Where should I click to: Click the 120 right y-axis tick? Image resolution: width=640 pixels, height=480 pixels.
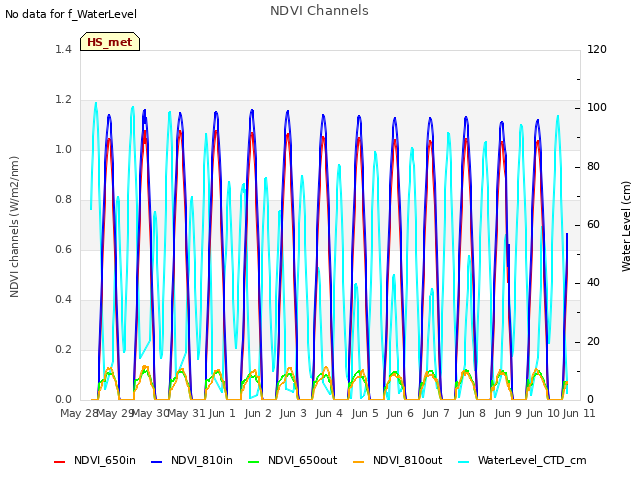point(597,49)
